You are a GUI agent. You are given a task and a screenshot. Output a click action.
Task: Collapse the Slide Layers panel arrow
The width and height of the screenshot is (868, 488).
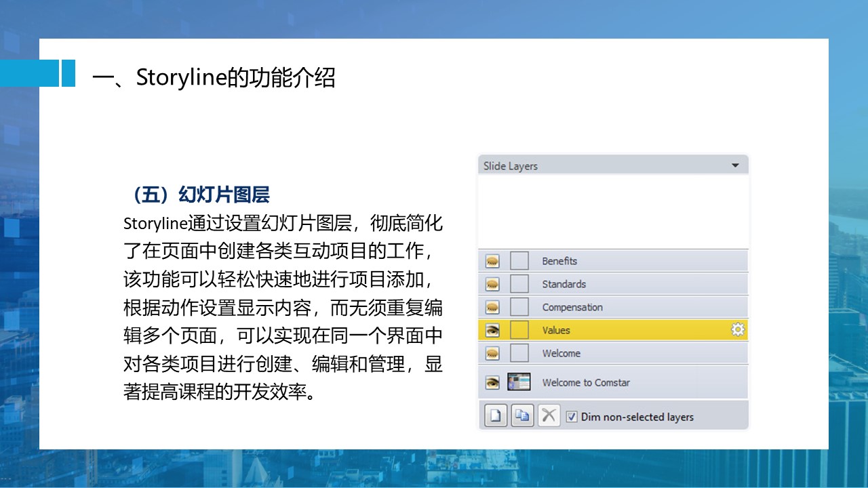coord(736,166)
